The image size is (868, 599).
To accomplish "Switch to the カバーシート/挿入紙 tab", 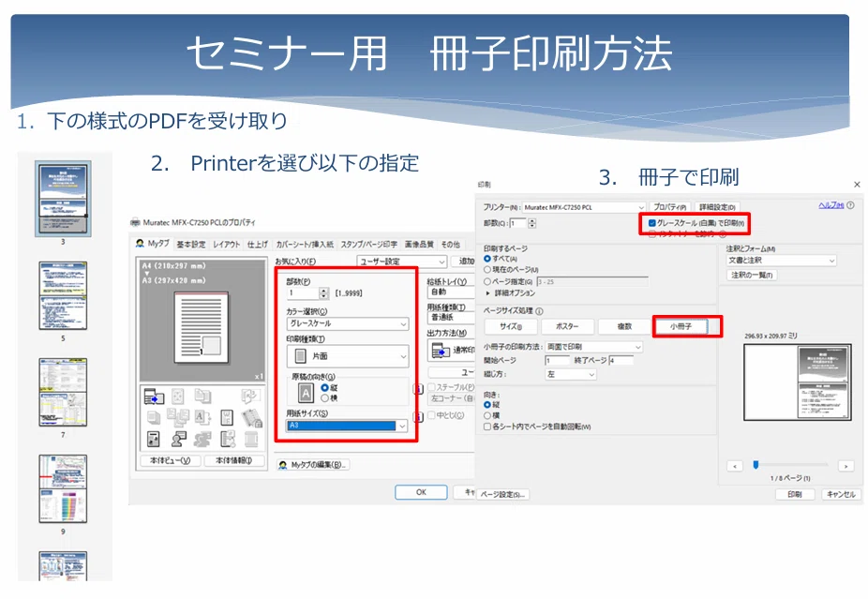I will pos(305,244).
